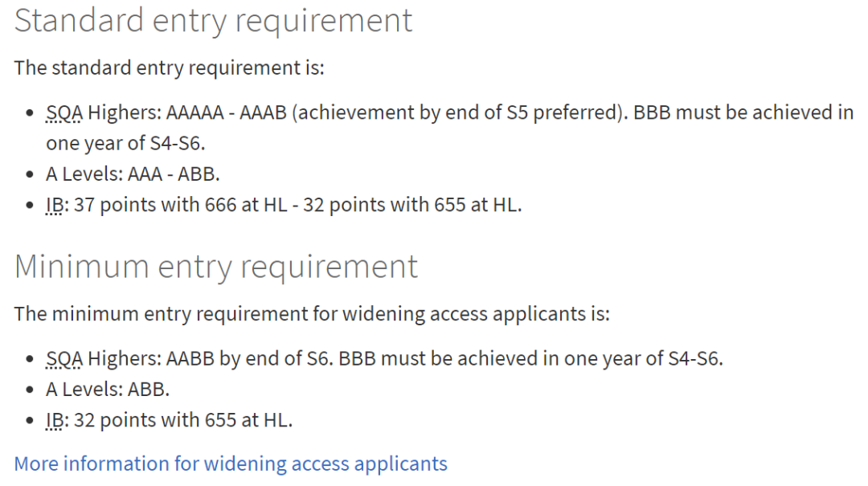Viewport: 868px width, 486px height.
Task: Click IB abbreviation in minimum entry list
Action: pos(55,420)
